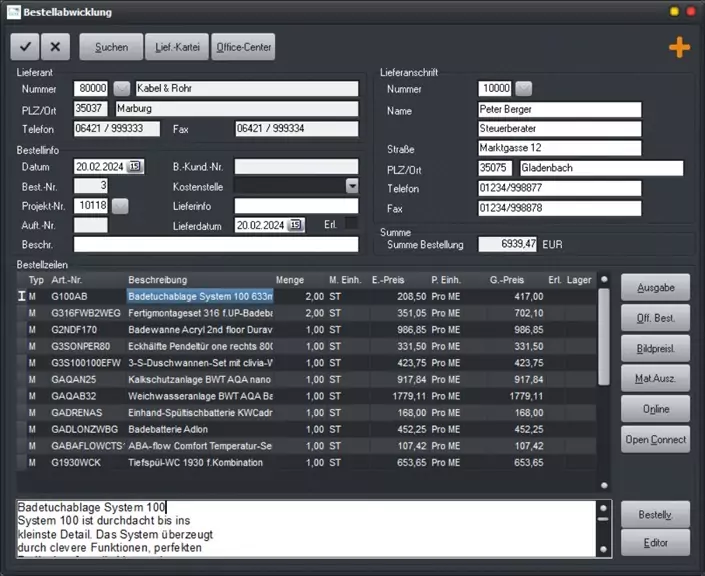Screen dimensions: 705x576
Task: Open calendar icon beside Datum field
Action: (x=135, y=167)
